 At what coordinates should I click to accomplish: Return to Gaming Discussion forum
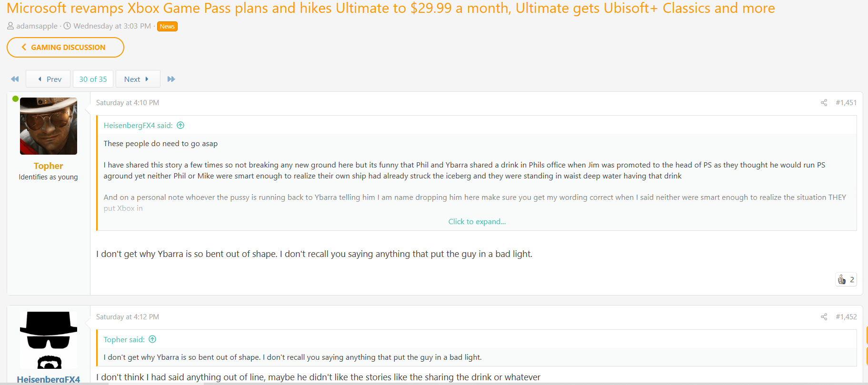65,48
